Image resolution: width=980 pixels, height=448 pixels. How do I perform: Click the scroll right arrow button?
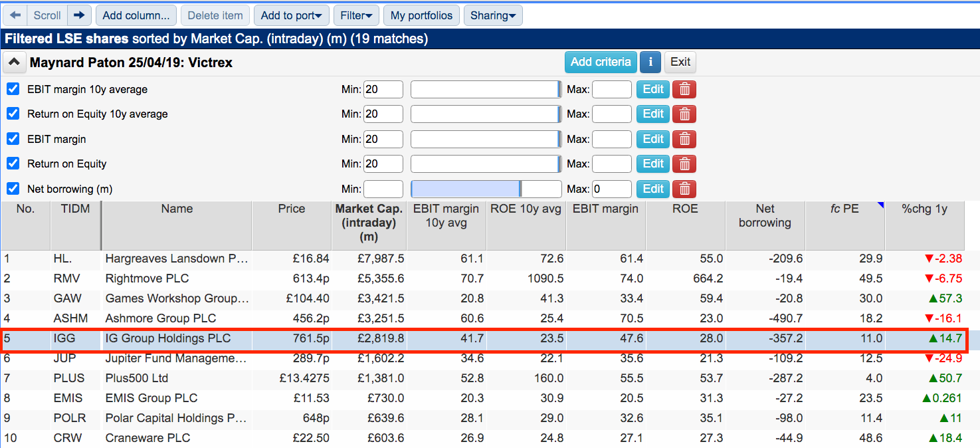[x=79, y=15]
